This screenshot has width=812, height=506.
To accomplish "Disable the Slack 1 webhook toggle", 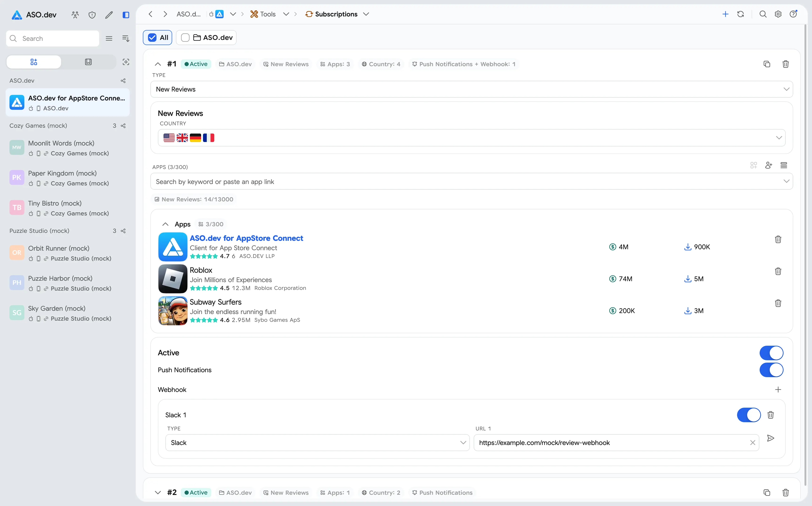I will pos(749,415).
